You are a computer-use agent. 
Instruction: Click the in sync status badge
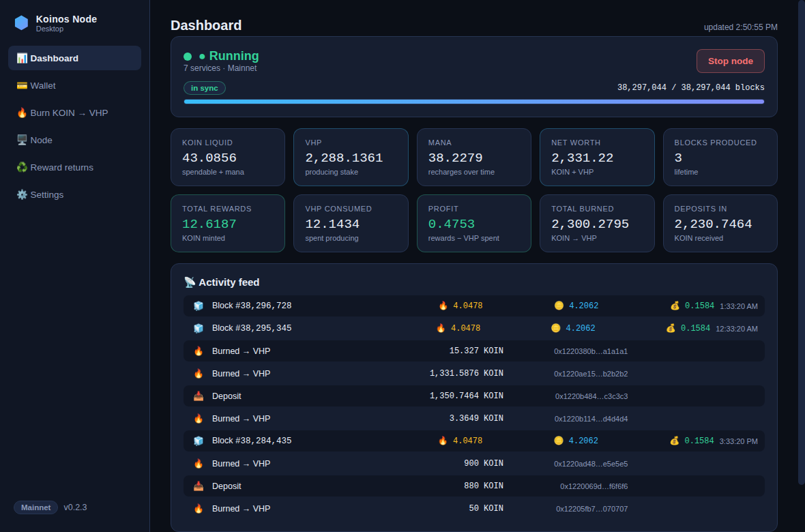pos(205,88)
